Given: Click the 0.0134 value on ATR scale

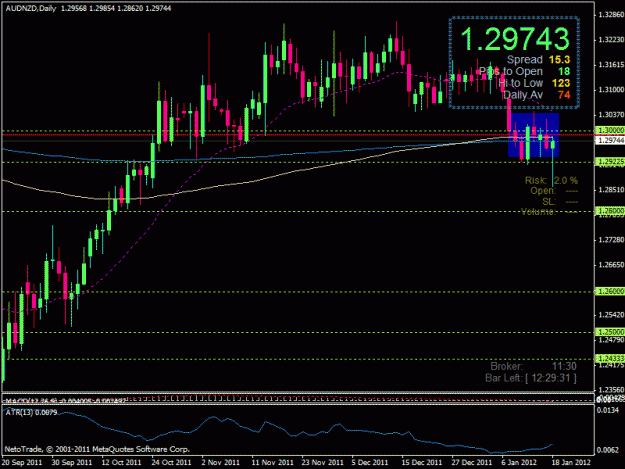Looking at the screenshot, I should 608,410.
